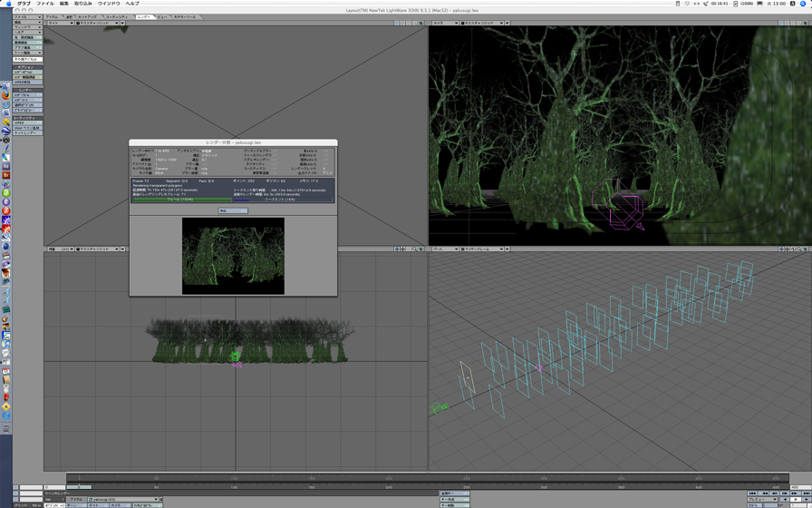Click the VIPER button in the sidebar
This screenshot has width=812, height=508.
pos(25,123)
